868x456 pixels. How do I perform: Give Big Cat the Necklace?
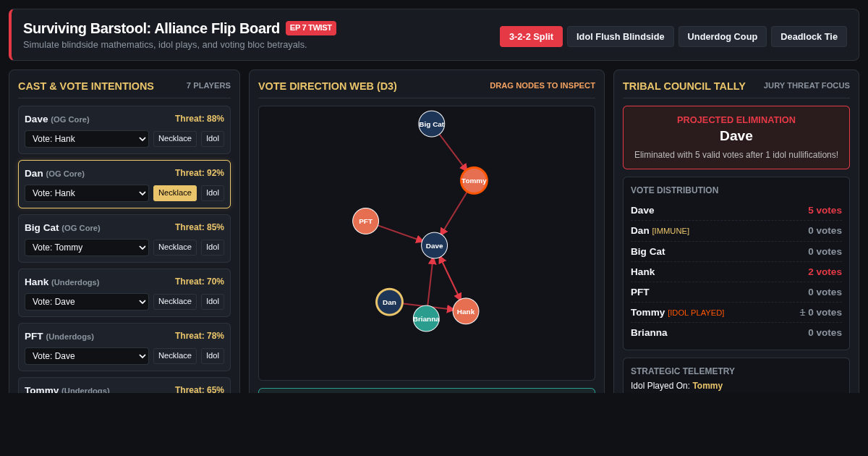coord(175,248)
